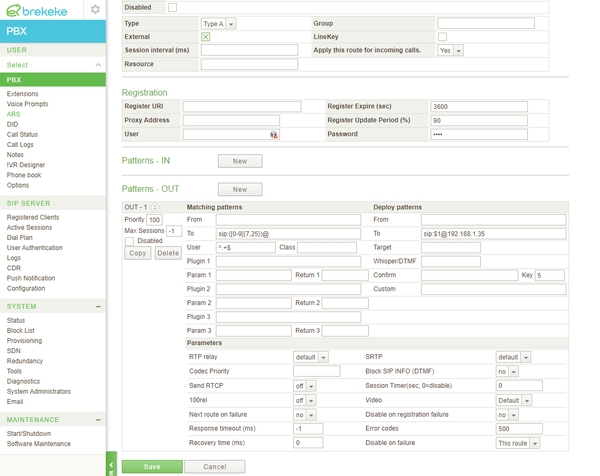The height and width of the screenshot is (476, 600).
Task: Toggle the External checkbox
Action: pyautogui.click(x=205, y=36)
